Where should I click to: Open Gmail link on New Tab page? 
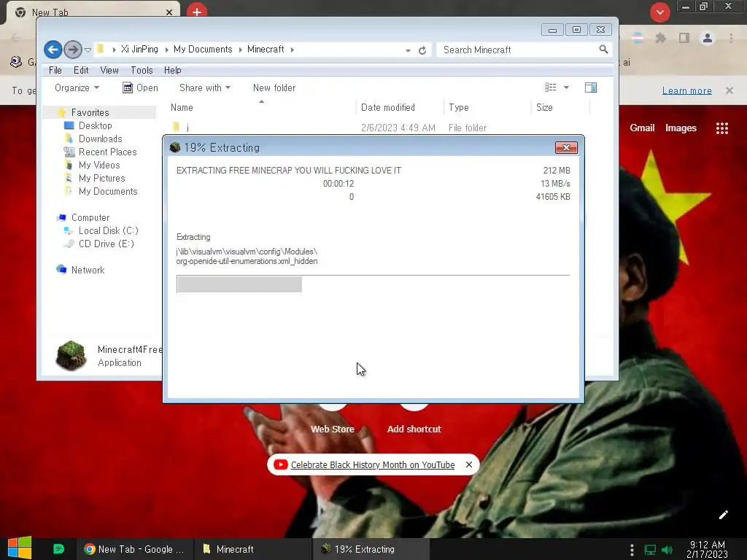click(x=642, y=128)
